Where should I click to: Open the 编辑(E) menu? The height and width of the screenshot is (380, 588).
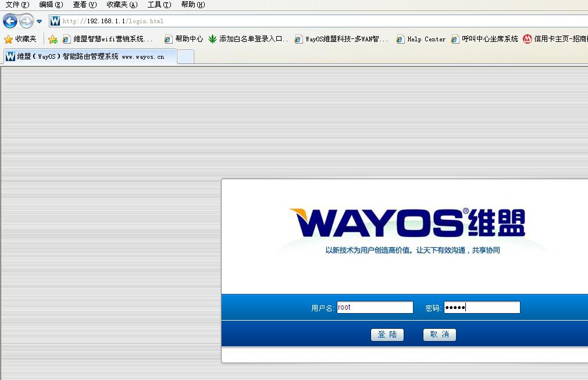(x=51, y=5)
